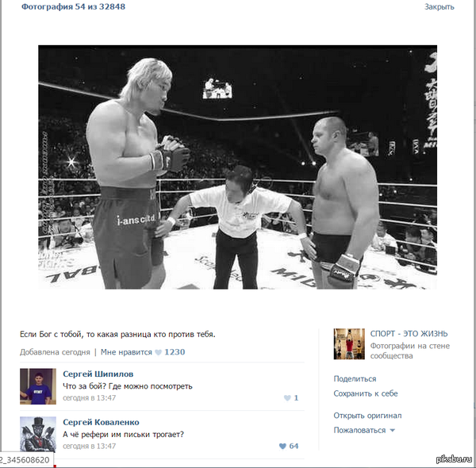Click the Фотография 54 из 32848 header
This screenshot has width=476, height=468.
tap(73, 6)
